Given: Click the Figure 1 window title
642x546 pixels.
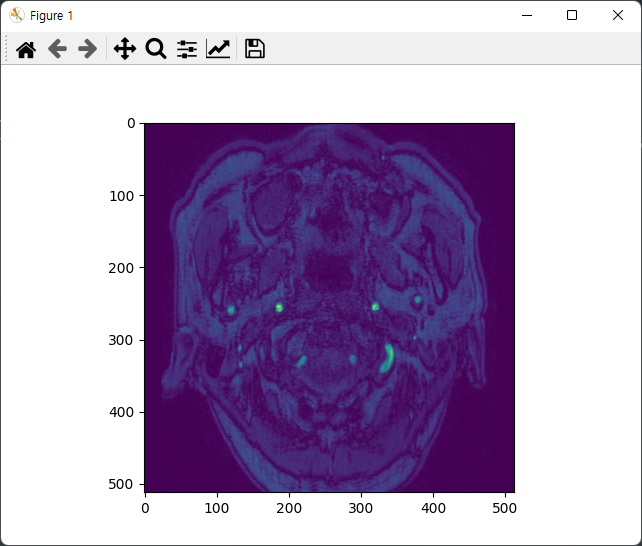Looking at the screenshot, I should click(52, 16).
